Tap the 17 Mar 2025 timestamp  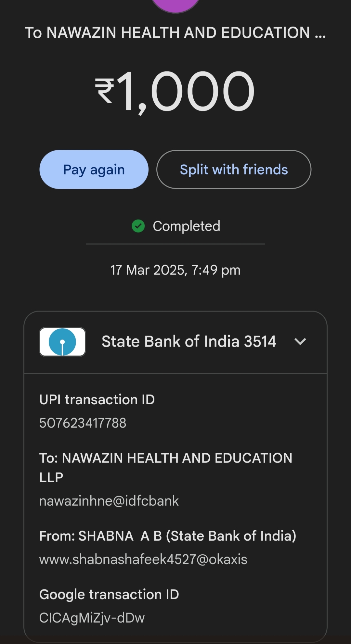tap(175, 270)
